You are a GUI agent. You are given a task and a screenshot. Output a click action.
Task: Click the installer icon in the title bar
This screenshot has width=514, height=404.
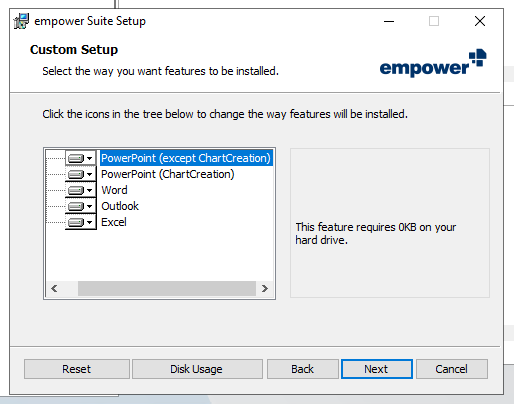(x=21, y=21)
